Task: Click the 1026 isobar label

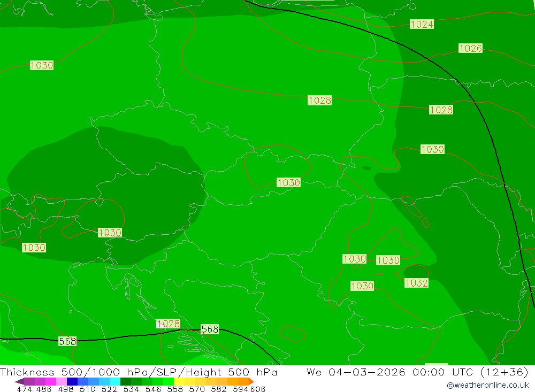Action: (x=470, y=48)
